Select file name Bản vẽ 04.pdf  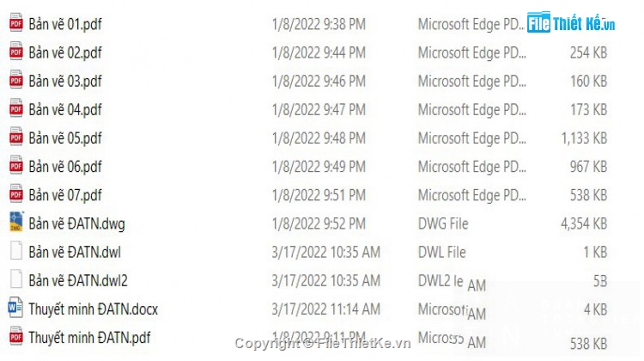click(x=65, y=110)
